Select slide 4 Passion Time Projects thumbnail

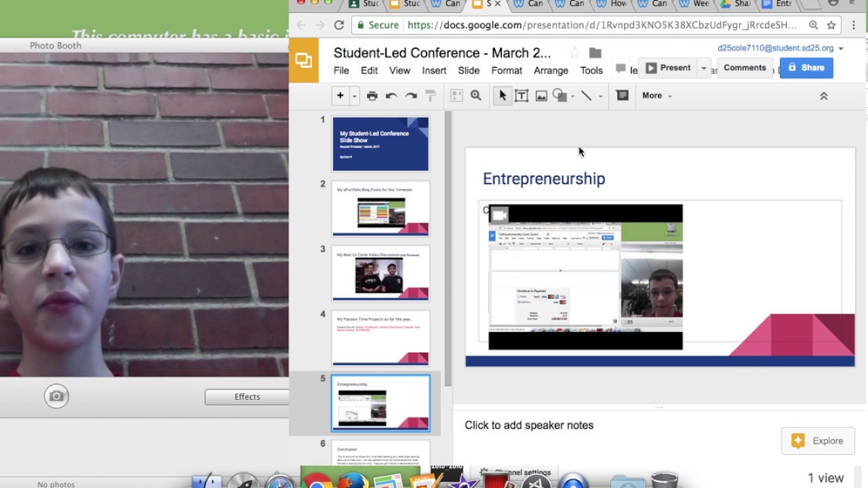(x=380, y=338)
